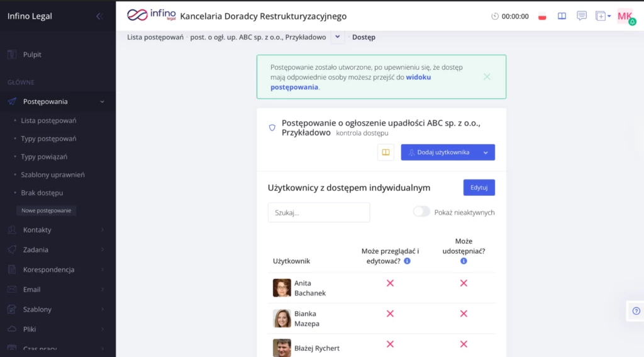
Task: Click info icon next to 'Może udostępniać?'
Action: tap(464, 261)
